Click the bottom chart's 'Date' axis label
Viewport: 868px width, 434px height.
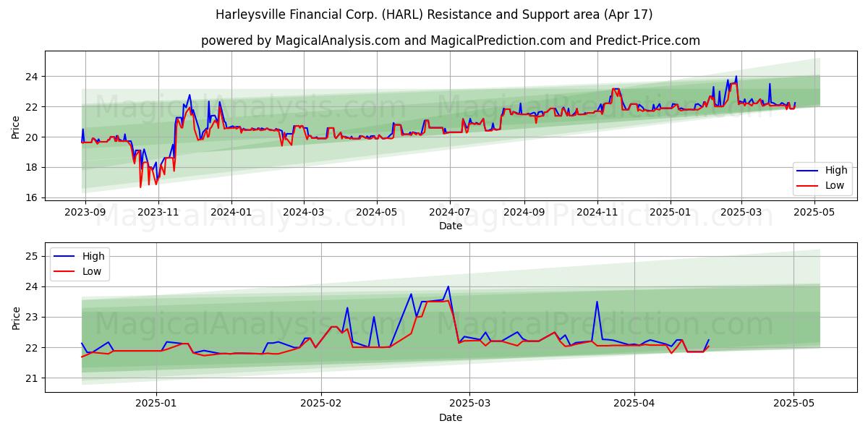451,417
